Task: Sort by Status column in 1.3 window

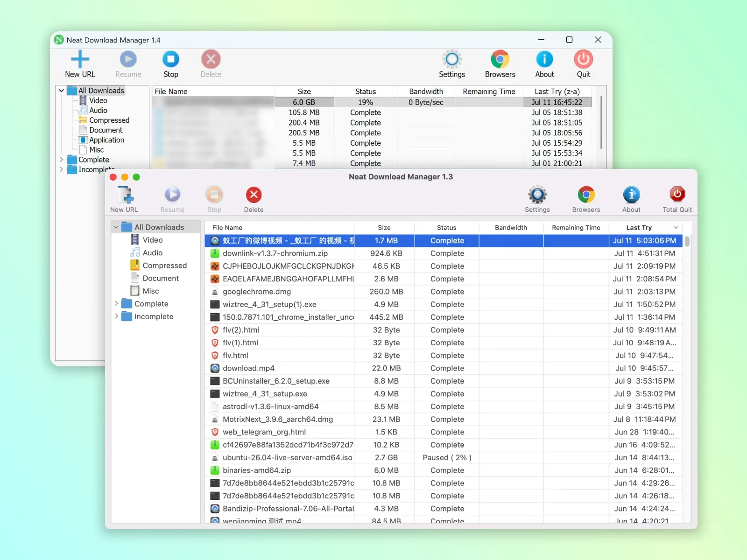Action: [446, 228]
